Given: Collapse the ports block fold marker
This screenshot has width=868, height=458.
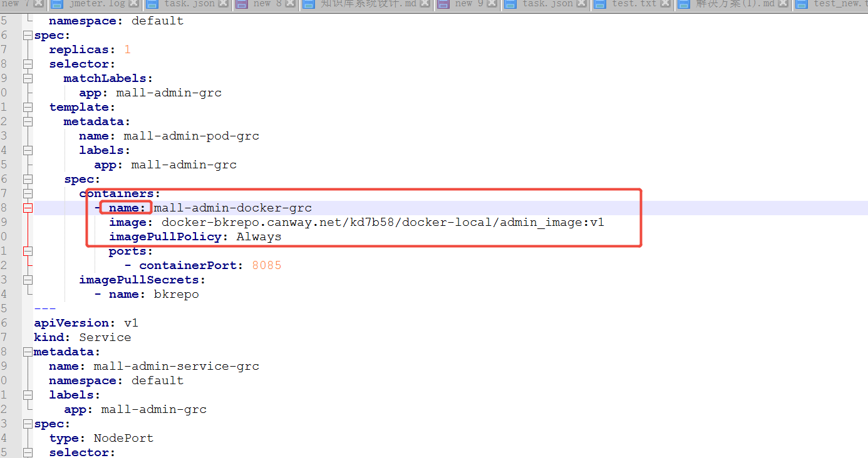Looking at the screenshot, I should pyautogui.click(x=28, y=252).
